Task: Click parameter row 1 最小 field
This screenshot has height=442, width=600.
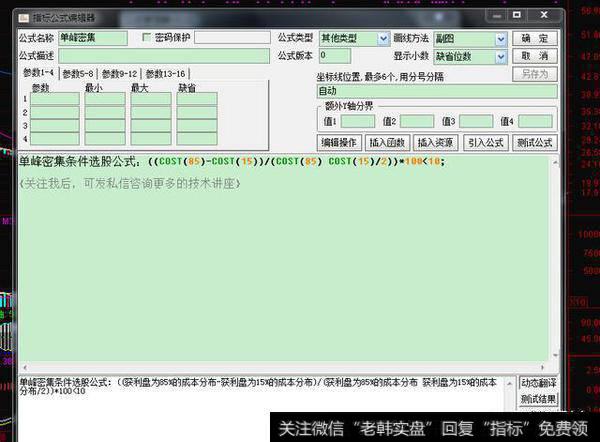Action: coord(105,99)
